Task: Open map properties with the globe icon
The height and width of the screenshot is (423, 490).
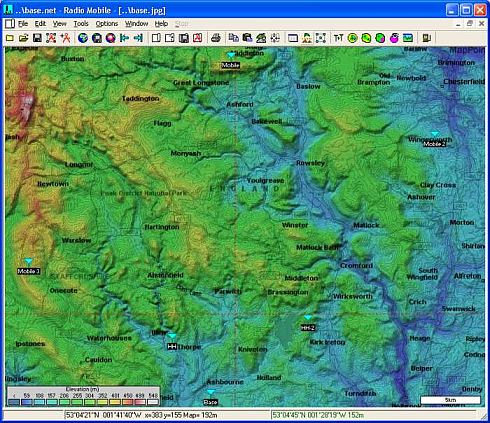Action: pyautogui.click(x=83, y=38)
